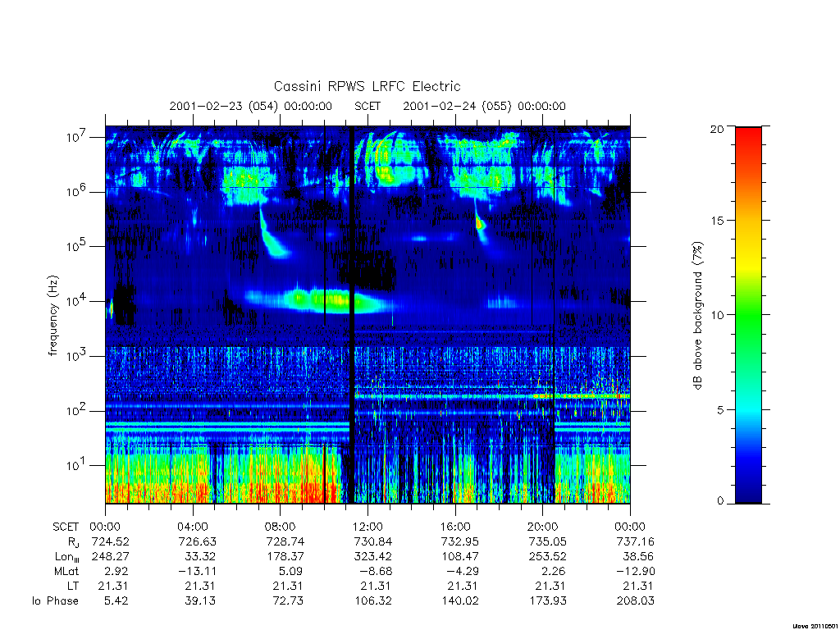Viewport: 840px width, 630px height.
Task: Click the black data gap stripe near 11:00
Action: (x=351, y=315)
